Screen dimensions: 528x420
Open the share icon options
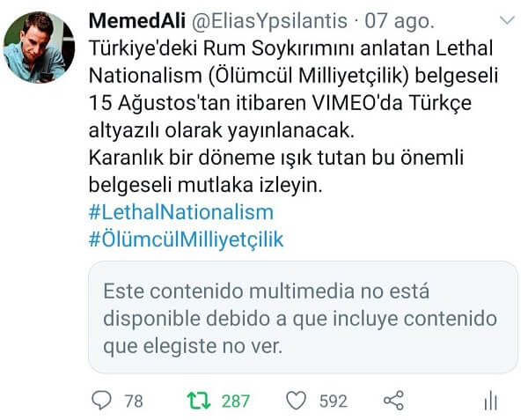pyautogui.click(x=393, y=401)
